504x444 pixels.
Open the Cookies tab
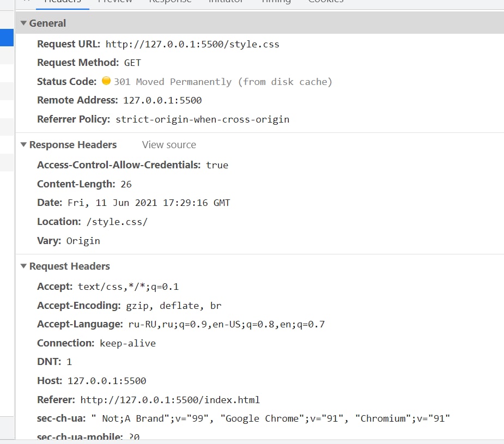pyautogui.click(x=326, y=3)
